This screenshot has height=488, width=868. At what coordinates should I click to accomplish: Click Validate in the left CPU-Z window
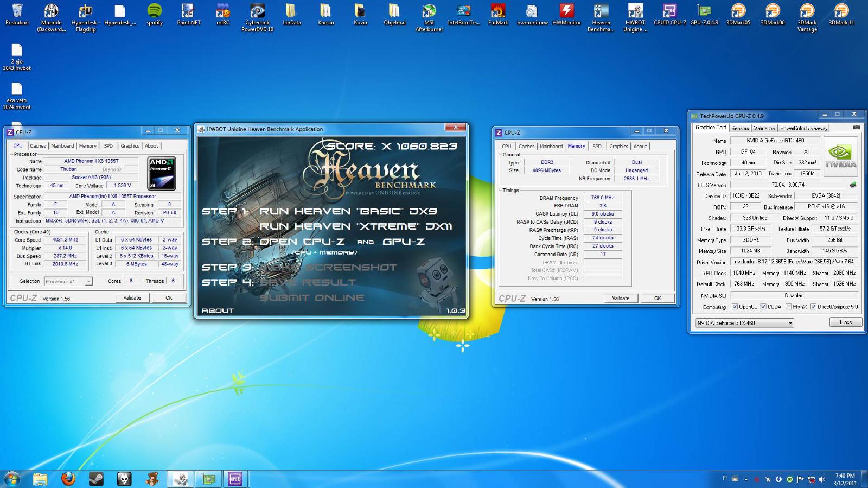pyautogui.click(x=132, y=297)
